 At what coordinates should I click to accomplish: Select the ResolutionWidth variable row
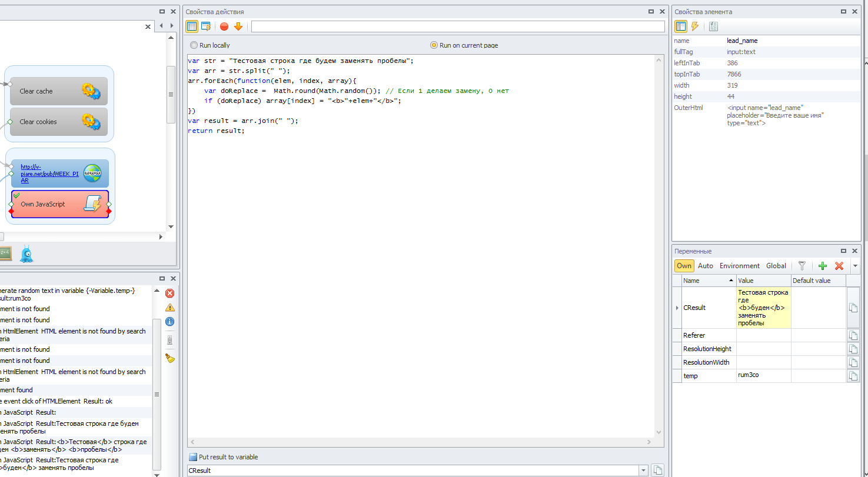pyautogui.click(x=759, y=362)
